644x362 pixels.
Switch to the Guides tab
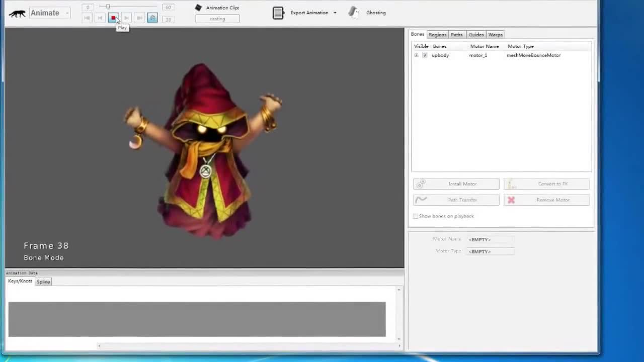tap(476, 35)
